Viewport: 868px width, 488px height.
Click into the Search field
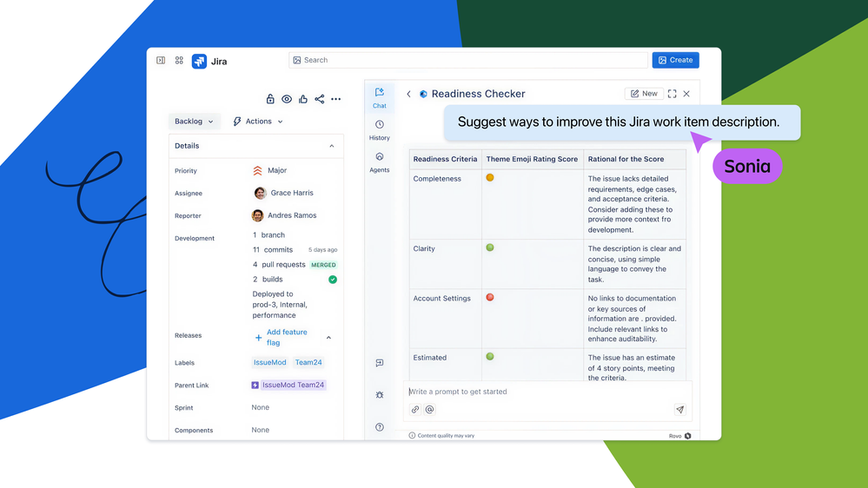coord(468,60)
